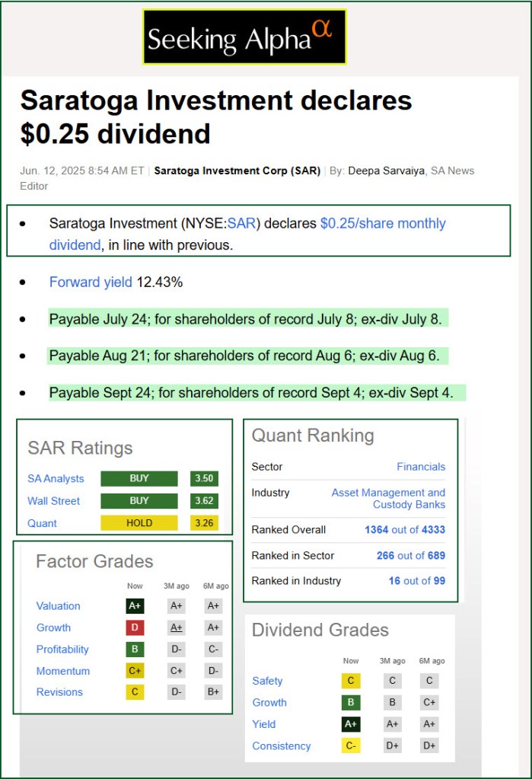Image resolution: width=532 pixels, height=779 pixels.
Task: Select the Financials sector link
Action: [421, 467]
